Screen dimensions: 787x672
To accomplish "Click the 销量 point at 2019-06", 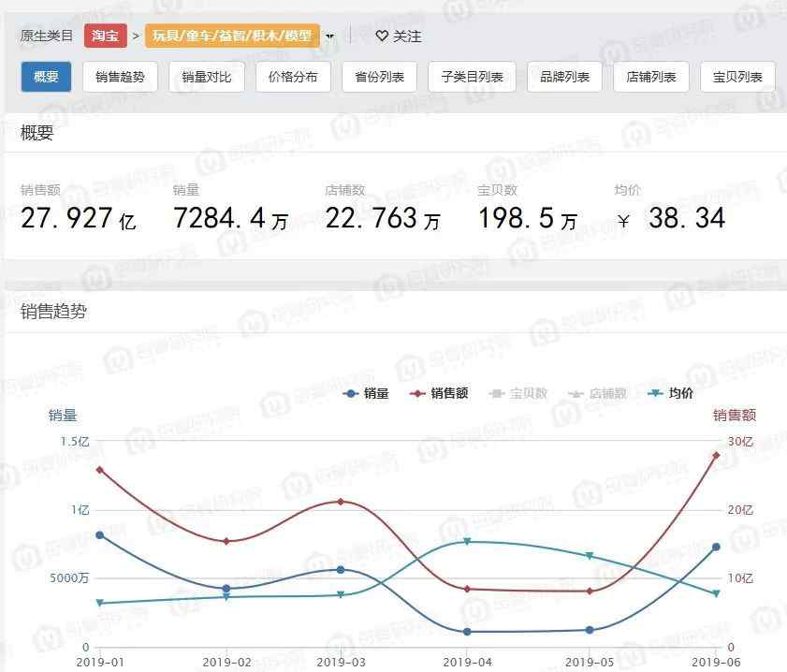I will click(x=716, y=547).
